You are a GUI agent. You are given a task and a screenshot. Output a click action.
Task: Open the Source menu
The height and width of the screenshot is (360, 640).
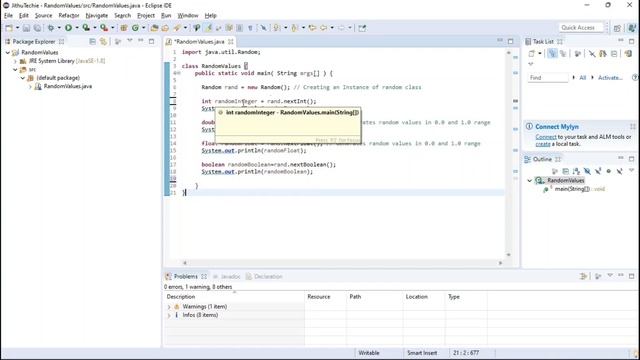point(43,16)
